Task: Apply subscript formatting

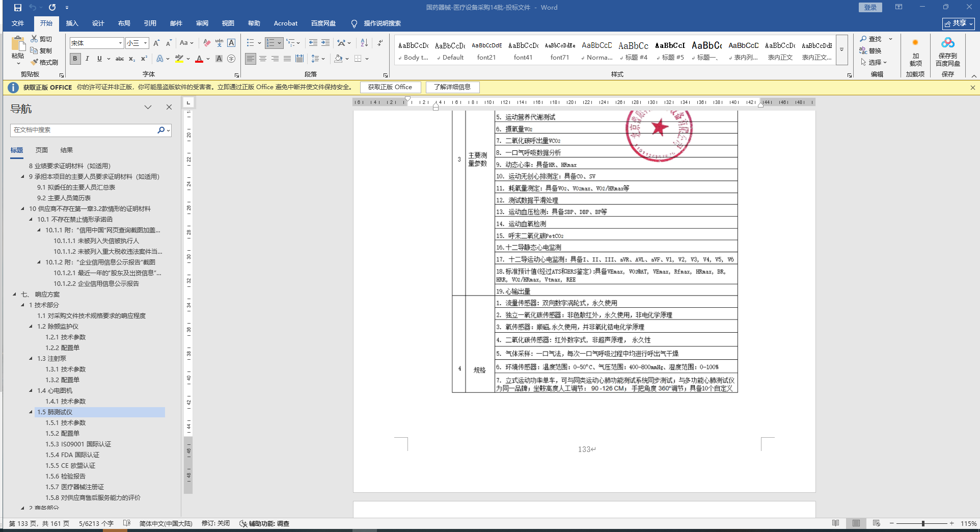Action: [132, 59]
